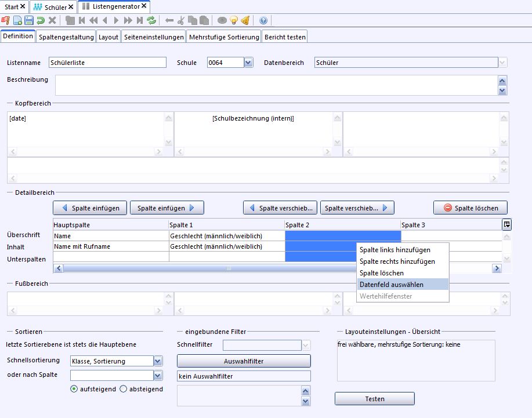Screen dimensions: 532x418
Task: Click the Detailbereich scrollbar right arrow
Action: point(497,268)
